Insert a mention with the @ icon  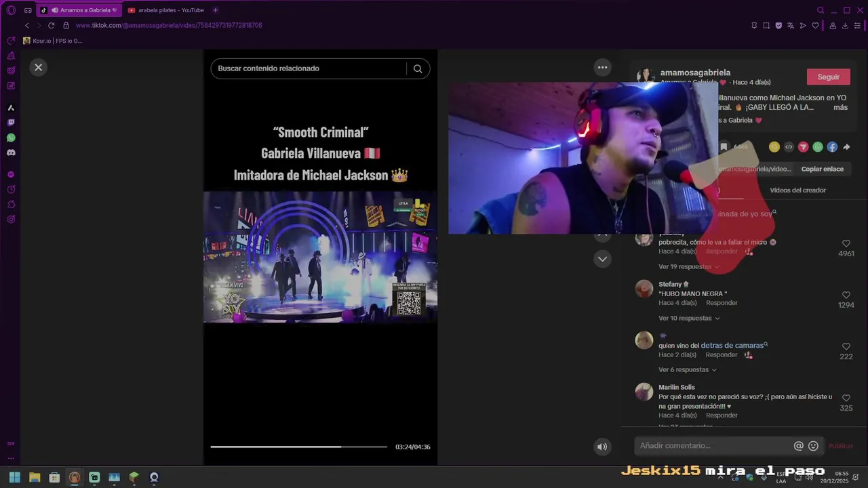pos(798,446)
